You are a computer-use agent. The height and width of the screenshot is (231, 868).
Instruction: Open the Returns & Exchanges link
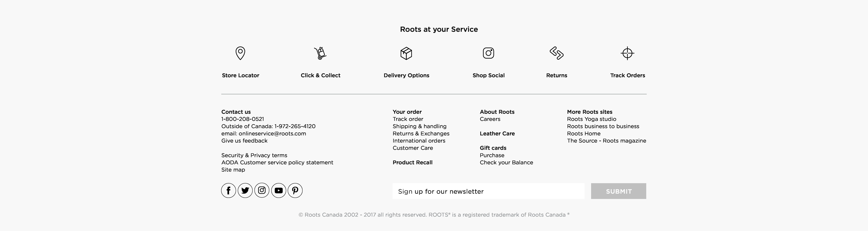coord(421,134)
